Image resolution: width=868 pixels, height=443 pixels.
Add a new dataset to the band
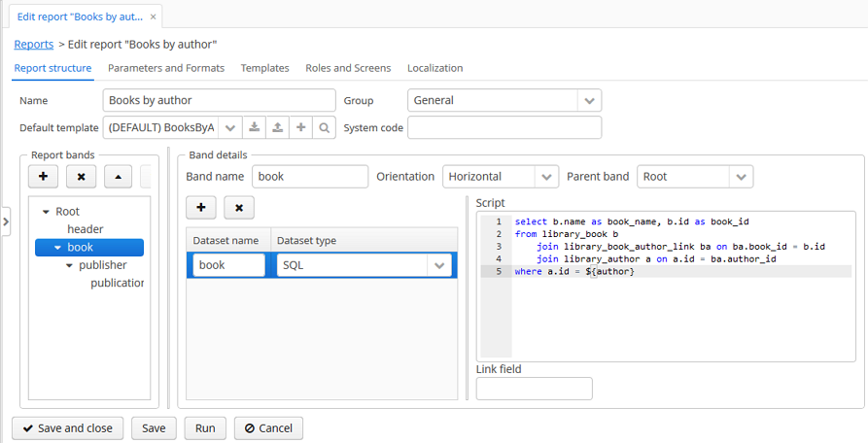(200, 207)
